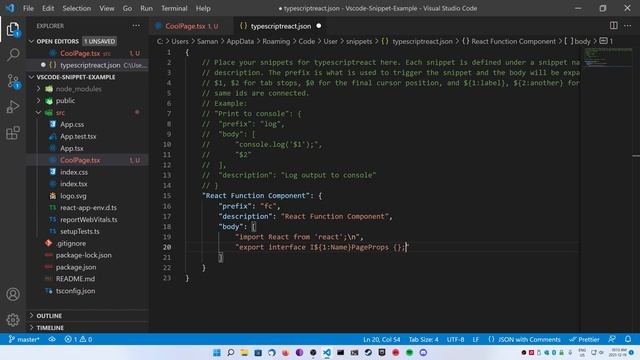This screenshot has height=360, width=640.
Task: Click Tab Size: 4 in the status bar
Action: click(424, 339)
